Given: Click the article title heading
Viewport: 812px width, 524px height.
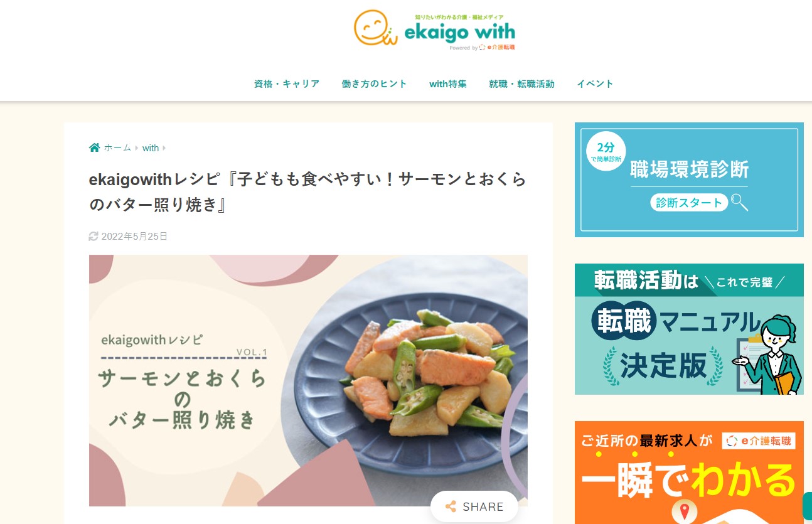Looking at the screenshot, I should coord(307,192).
